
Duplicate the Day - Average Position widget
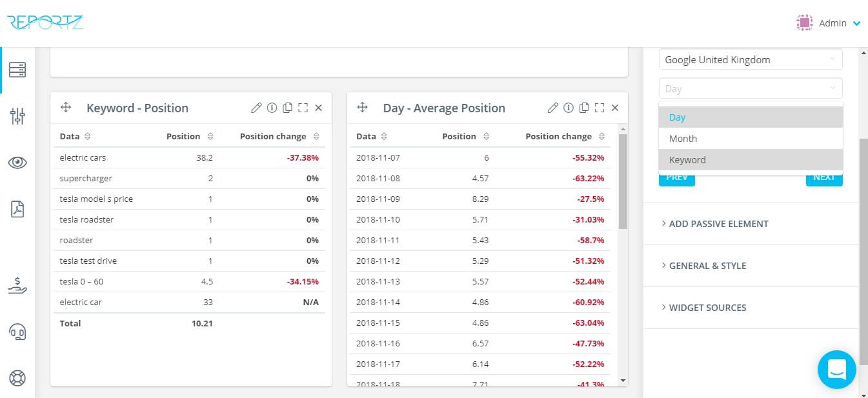(584, 108)
